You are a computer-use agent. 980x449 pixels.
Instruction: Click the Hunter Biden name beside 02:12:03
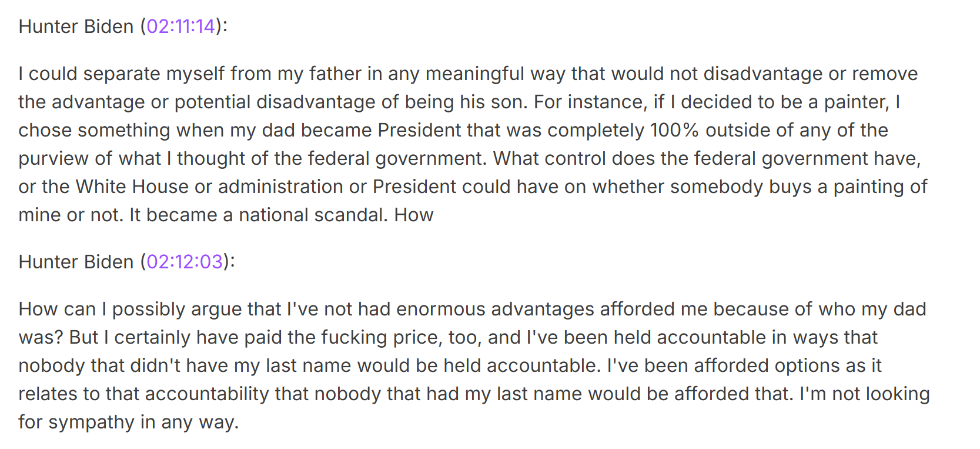76,262
